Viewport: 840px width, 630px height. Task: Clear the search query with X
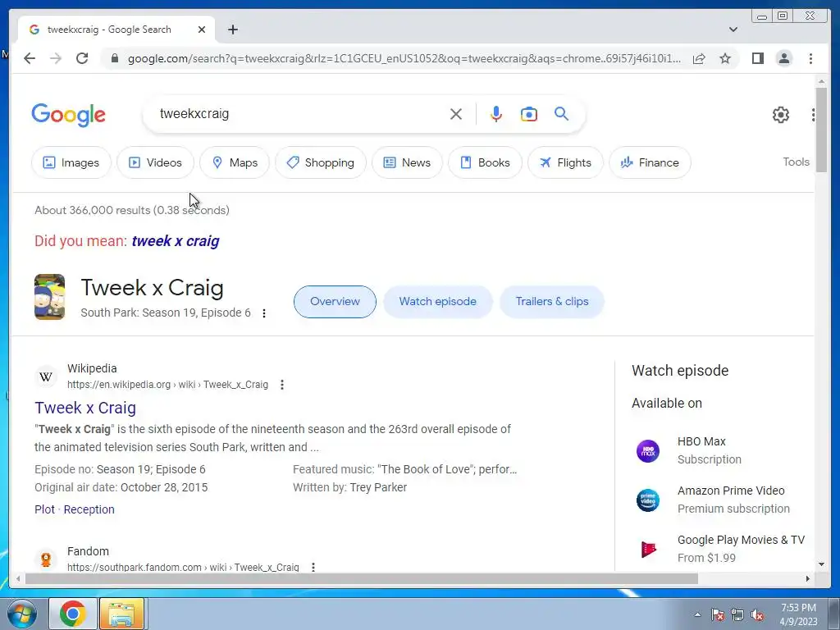pyautogui.click(x=456, y=114)
